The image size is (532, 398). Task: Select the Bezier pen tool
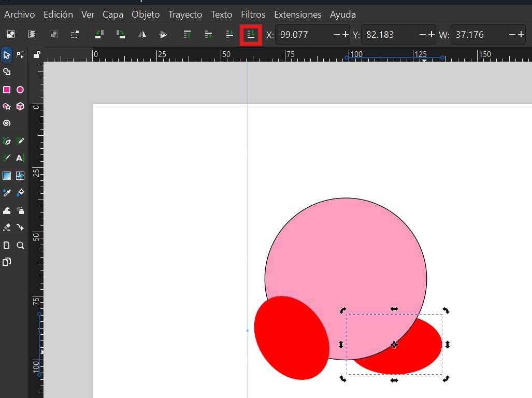click(x=7, y=141)
